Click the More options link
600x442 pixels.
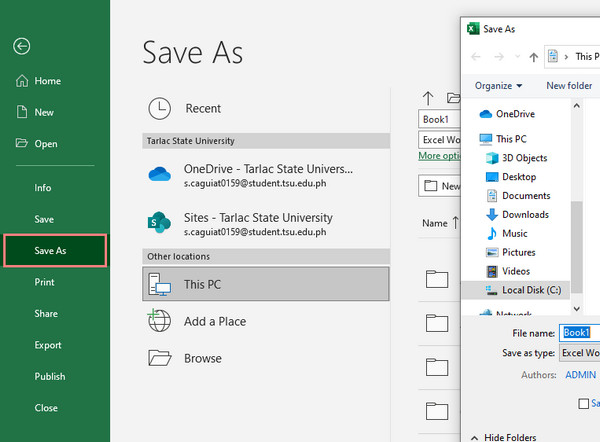439,156
